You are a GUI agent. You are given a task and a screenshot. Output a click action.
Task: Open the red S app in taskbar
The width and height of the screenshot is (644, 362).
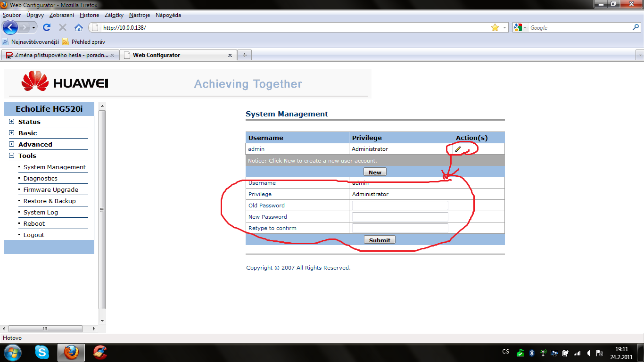[100, 352]
